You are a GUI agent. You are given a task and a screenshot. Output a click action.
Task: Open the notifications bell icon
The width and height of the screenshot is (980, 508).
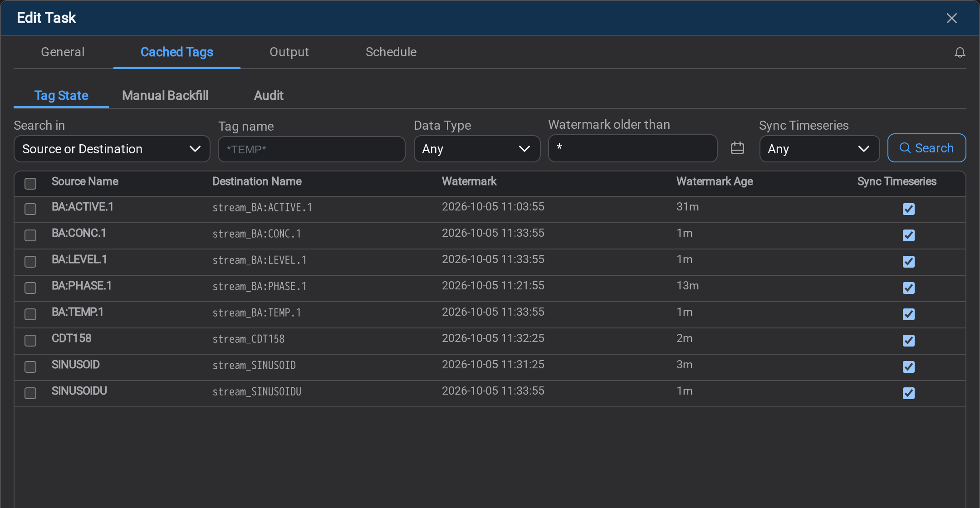[960, 53]
